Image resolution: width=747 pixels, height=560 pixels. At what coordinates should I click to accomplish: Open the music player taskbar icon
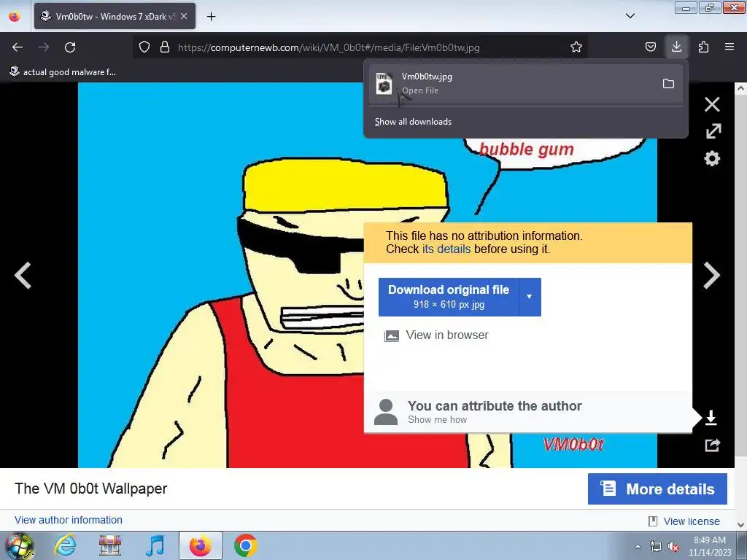155,545
